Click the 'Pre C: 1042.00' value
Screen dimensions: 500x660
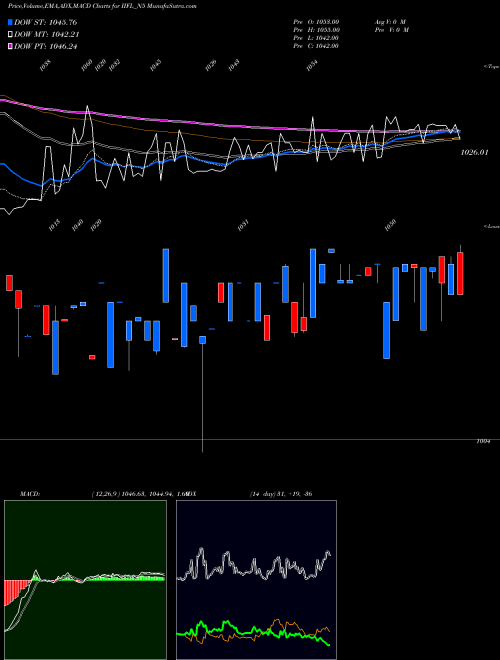pos(316,46)
